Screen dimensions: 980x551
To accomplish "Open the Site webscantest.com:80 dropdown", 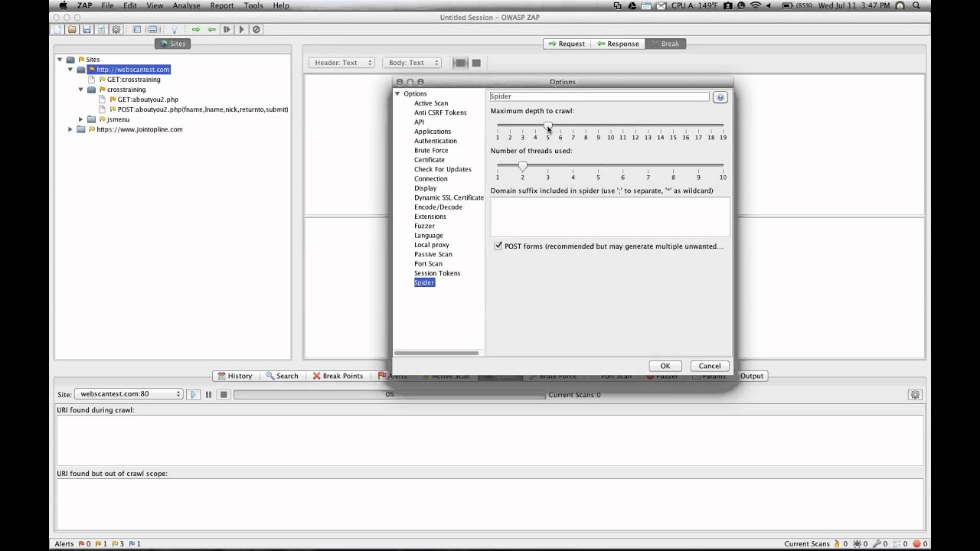I will point(129,394).
